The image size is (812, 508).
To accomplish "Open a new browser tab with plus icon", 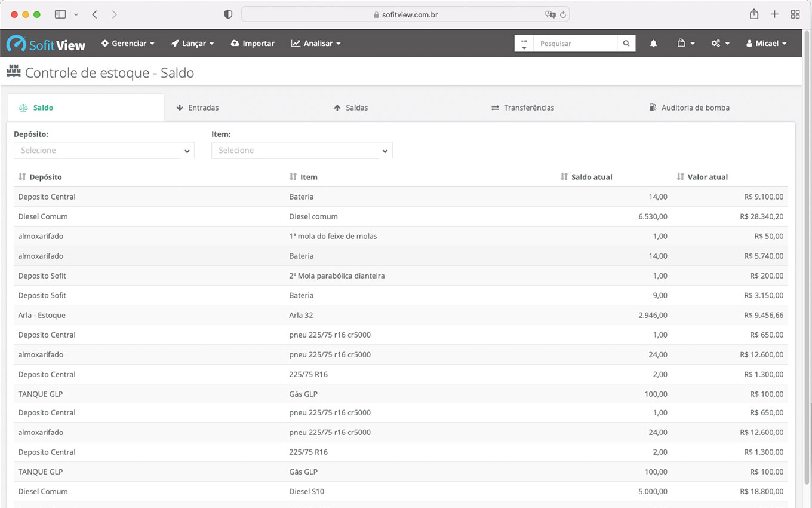I will (774, 14).
